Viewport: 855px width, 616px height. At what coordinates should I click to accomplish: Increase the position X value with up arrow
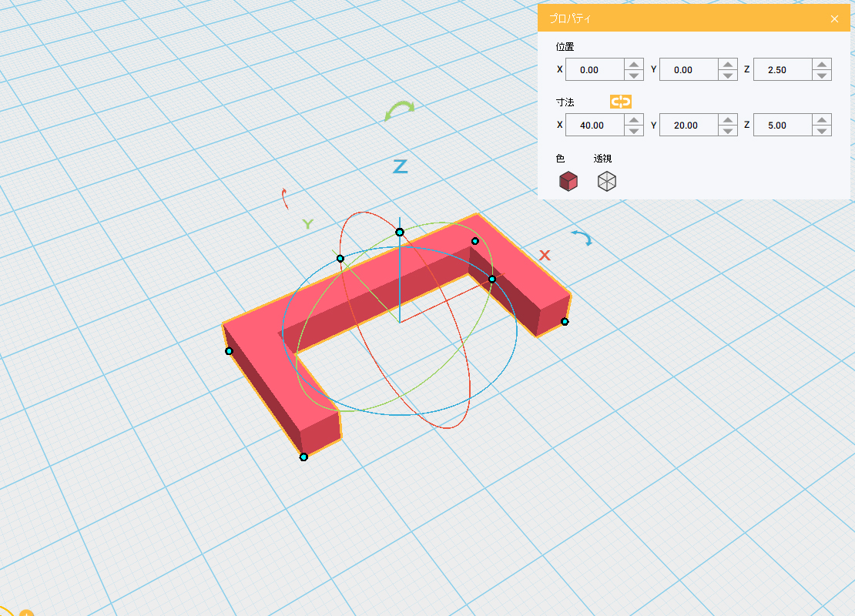click(x=634, y=65)
